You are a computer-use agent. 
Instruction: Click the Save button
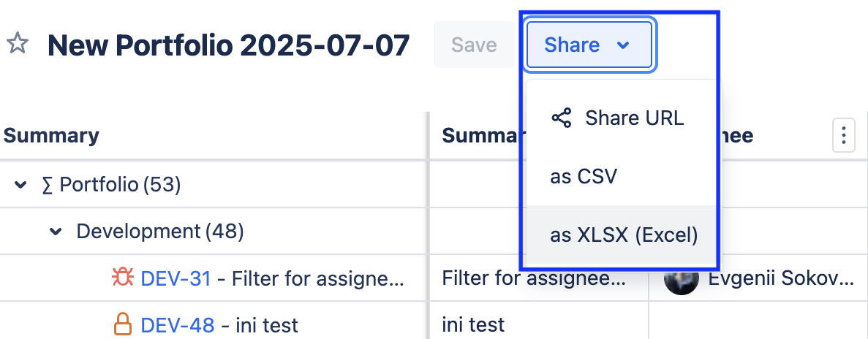click(474, 45)
